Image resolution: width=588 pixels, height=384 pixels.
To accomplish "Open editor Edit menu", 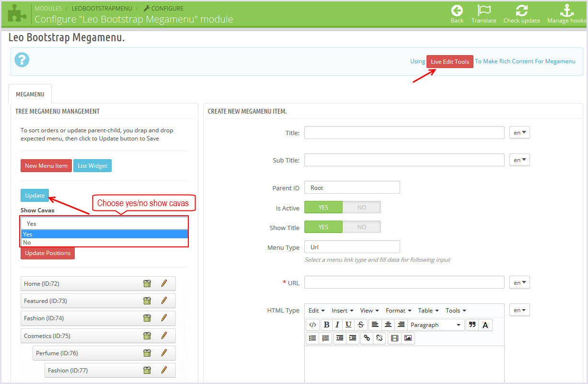I will coord(316,310).
